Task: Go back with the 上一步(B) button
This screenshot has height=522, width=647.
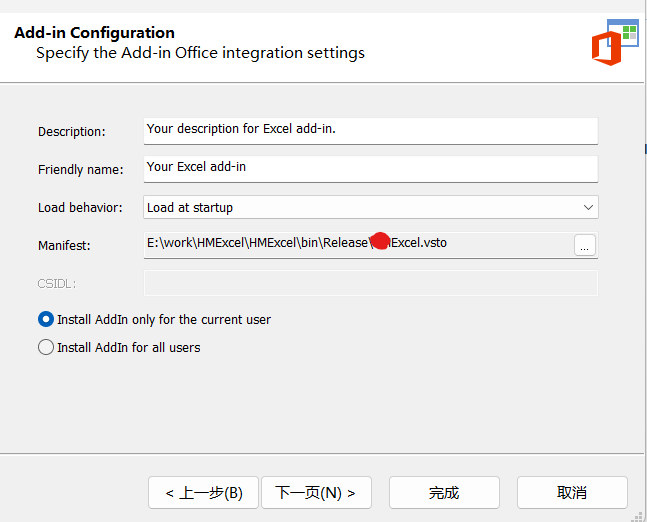Action: tap(204, 492)
